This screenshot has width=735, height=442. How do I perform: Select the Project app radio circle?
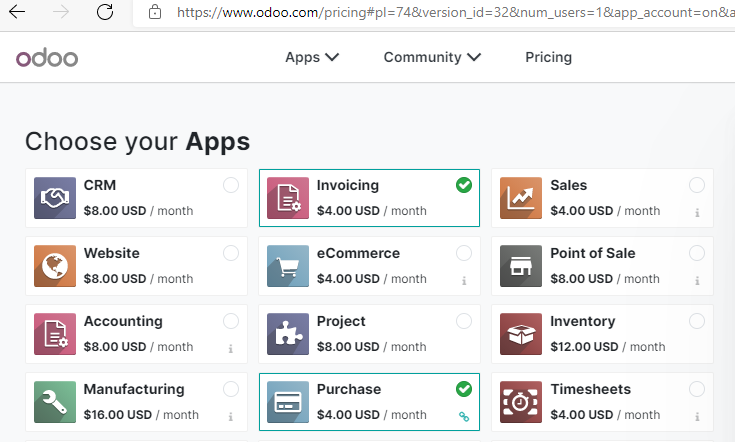(464, 321)
